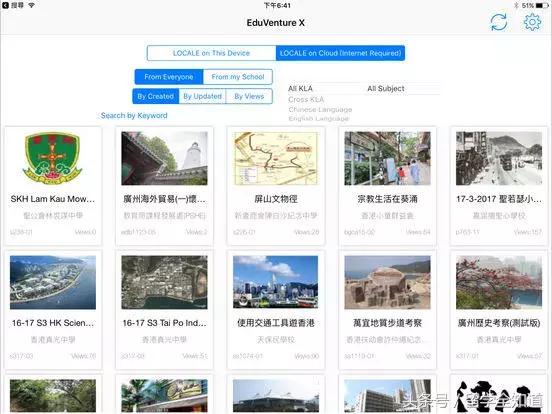
Task: Sort locales By Views
Action: pos(249,96)
